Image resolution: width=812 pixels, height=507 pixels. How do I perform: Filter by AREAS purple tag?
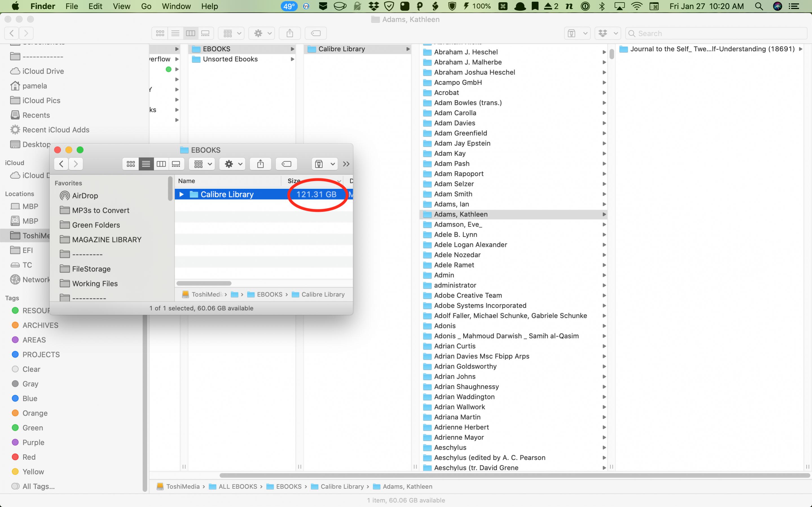coord(28,340)
